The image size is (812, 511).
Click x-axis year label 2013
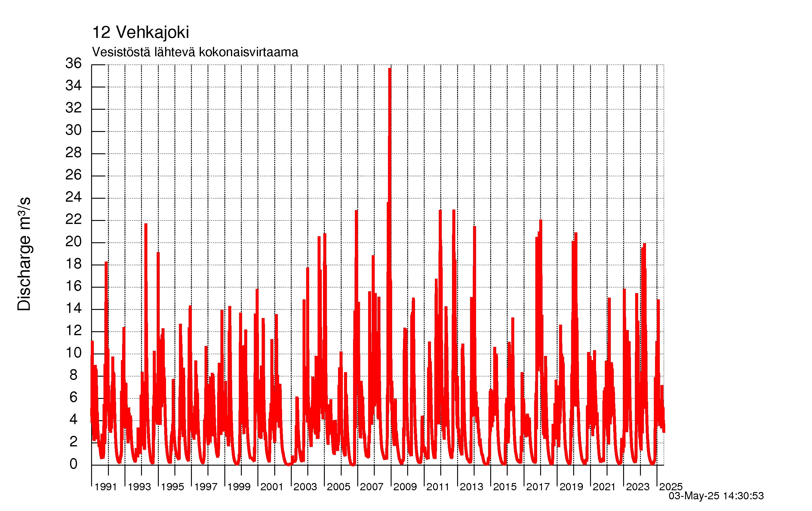point(472,487)
